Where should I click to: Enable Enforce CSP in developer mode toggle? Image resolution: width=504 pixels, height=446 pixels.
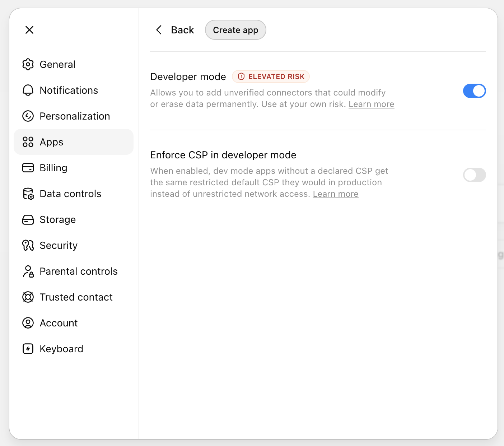pyautogui.click(x=474, y=175)
